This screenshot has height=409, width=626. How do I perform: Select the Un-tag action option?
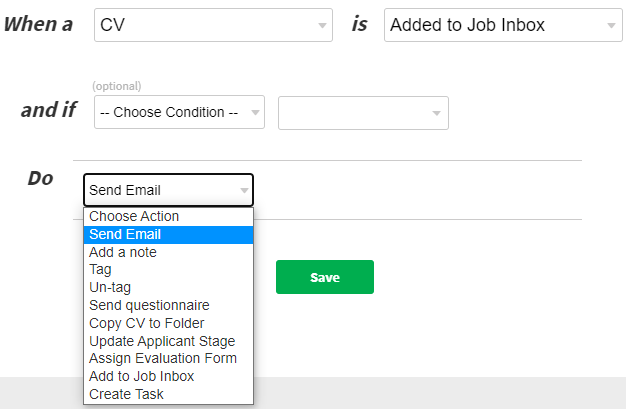110,287
